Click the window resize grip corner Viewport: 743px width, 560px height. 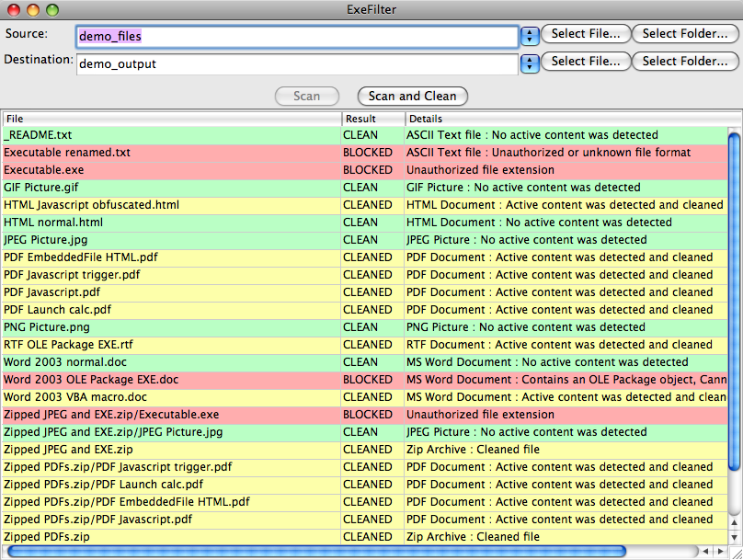(x=736, y=553)
